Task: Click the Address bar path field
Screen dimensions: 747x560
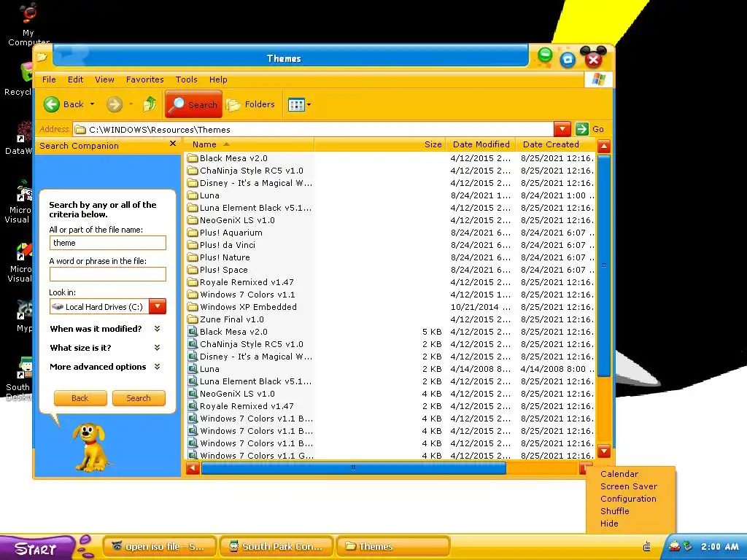Action: point(313,130)
